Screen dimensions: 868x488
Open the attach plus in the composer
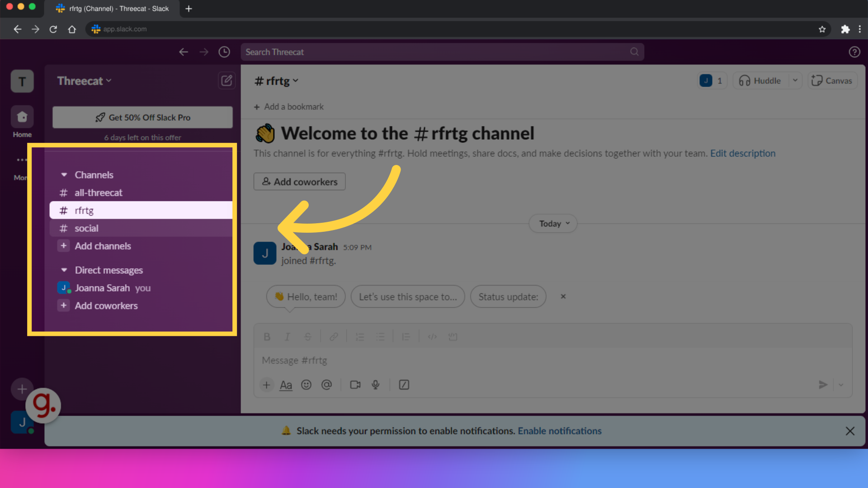(x=267, y=385)
